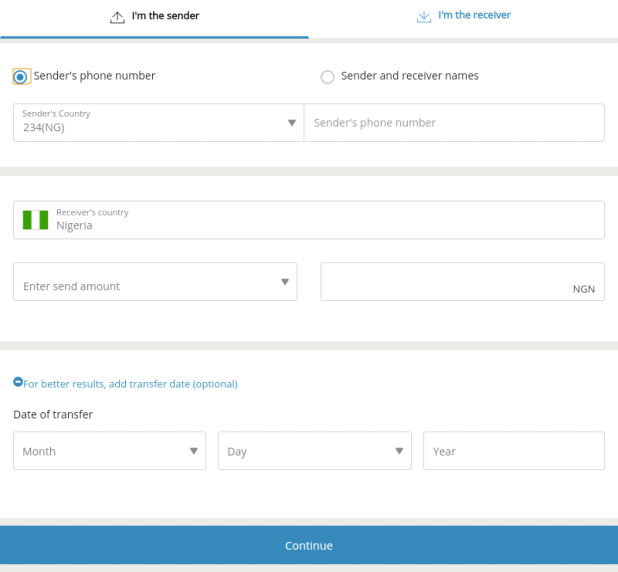
Task: Select the Sender's phone number radio button
Action: (20, 76)
